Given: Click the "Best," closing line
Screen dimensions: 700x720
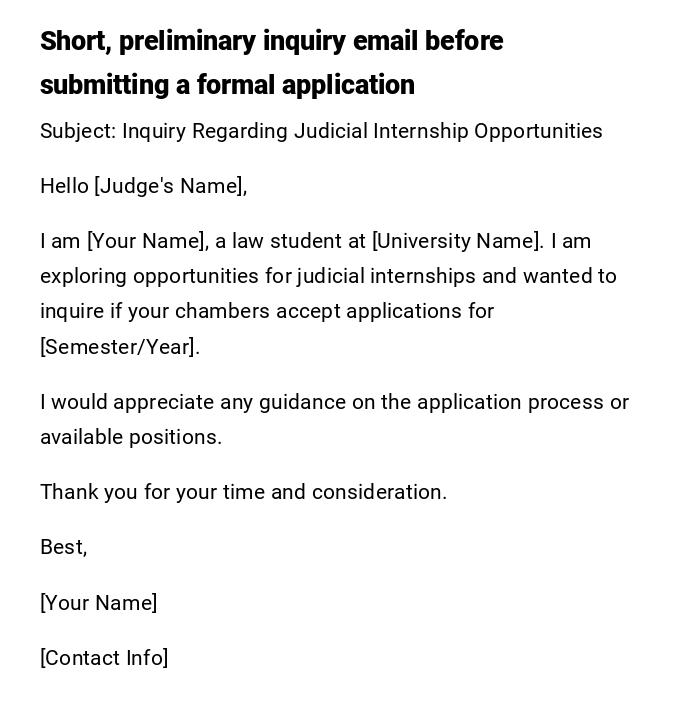Looking at the screenshot, I should [x=64, y=547].
